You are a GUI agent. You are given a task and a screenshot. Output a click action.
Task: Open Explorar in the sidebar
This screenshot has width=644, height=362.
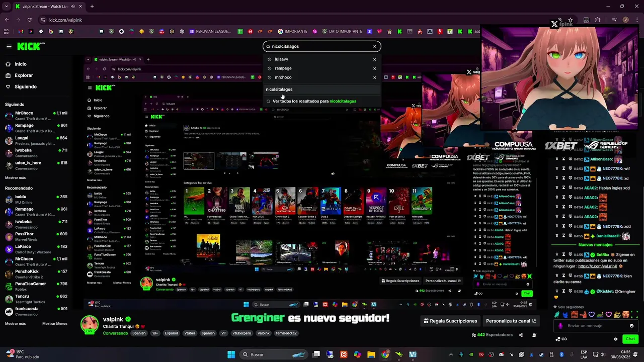coord(24,75)
